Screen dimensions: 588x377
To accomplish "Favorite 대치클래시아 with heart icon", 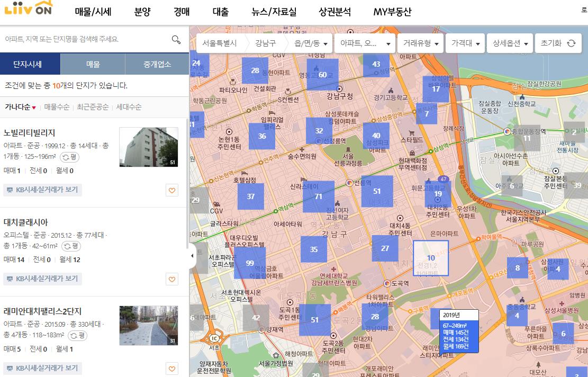I will 172,279.
